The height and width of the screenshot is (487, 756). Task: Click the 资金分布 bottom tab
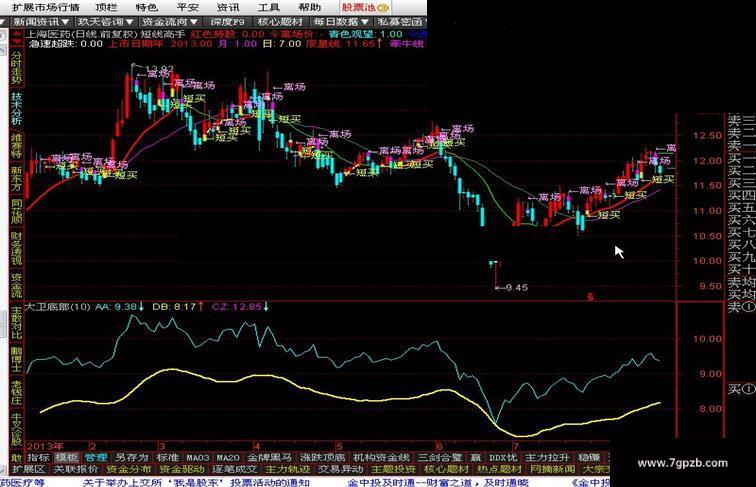tap(129, 469)
